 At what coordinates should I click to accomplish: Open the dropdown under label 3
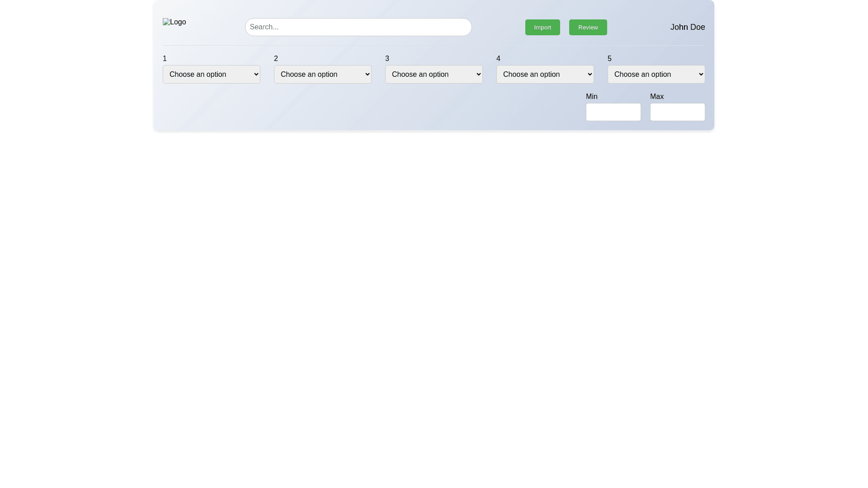(434, 74)
